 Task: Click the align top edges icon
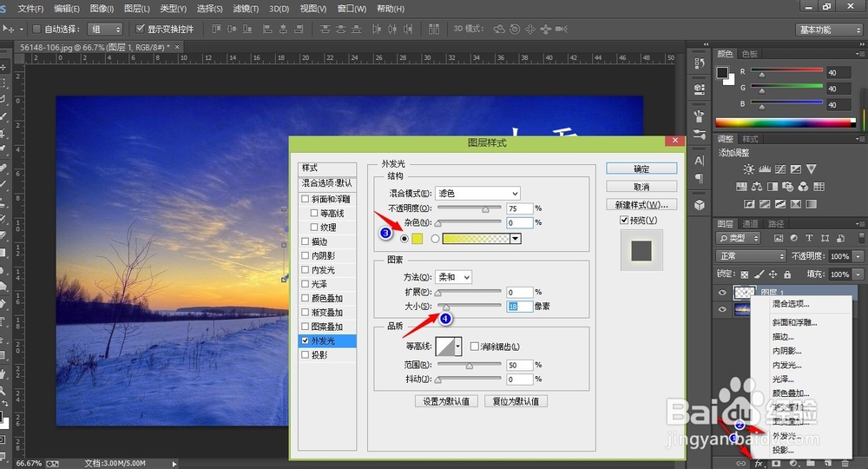pyautogui.click(x=216, y=29)
